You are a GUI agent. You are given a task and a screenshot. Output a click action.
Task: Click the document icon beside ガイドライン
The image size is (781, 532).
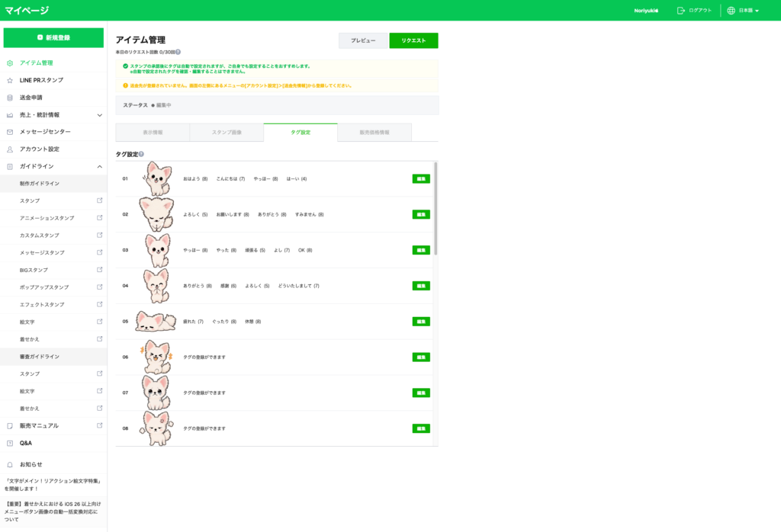pos(9,167)
